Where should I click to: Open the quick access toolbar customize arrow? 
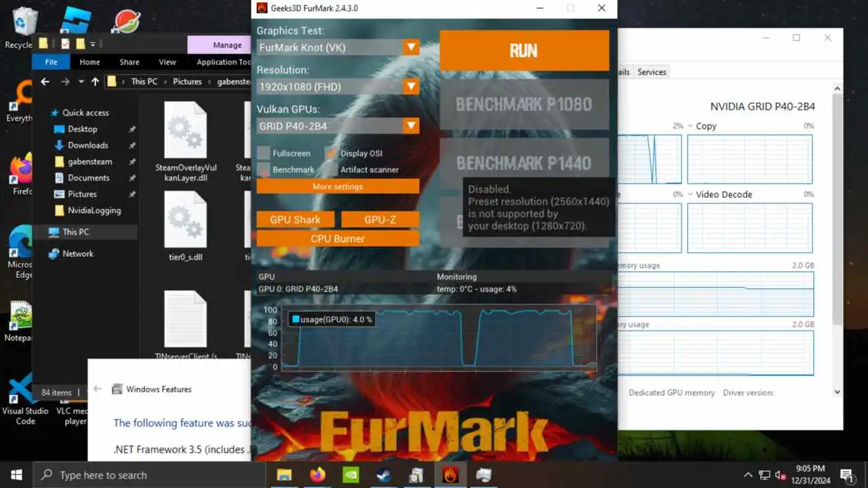pos(92,44)
